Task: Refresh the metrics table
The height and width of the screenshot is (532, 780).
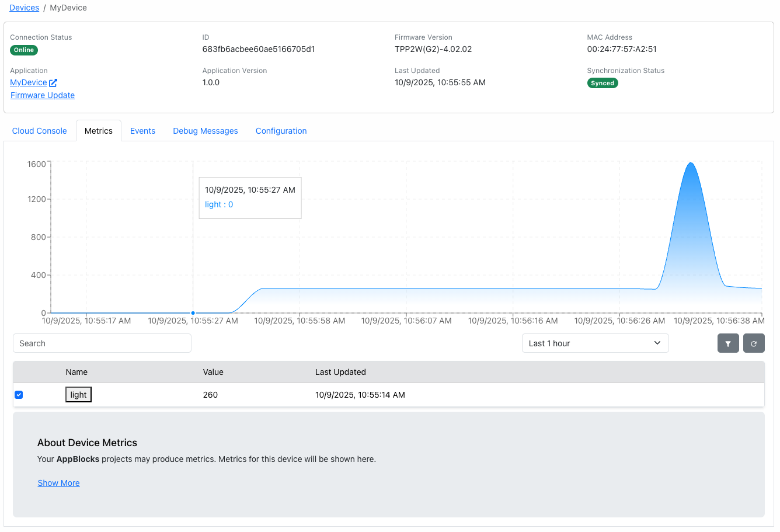Action: [754, 343]
